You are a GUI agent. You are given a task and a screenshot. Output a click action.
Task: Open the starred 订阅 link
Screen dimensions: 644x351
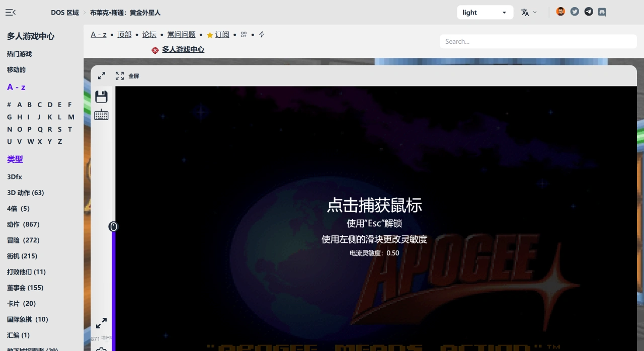pos(218,35)
